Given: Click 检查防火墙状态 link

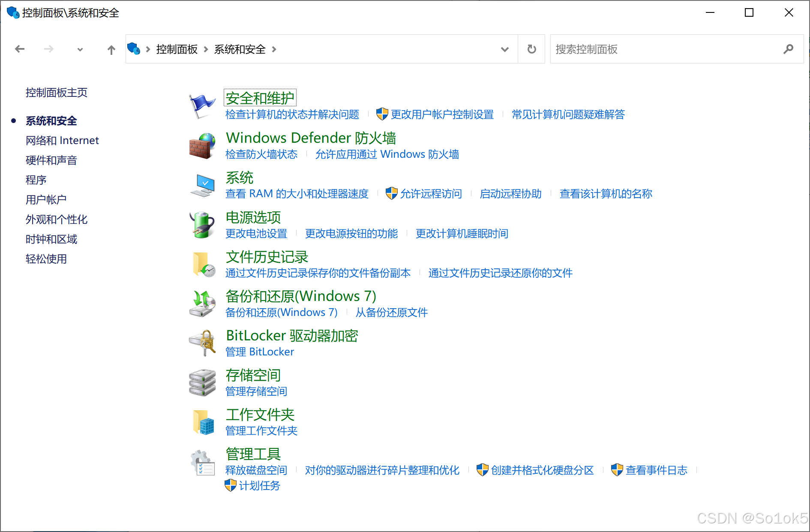Looking at the screenshot, I should click(x=261, y=154).
